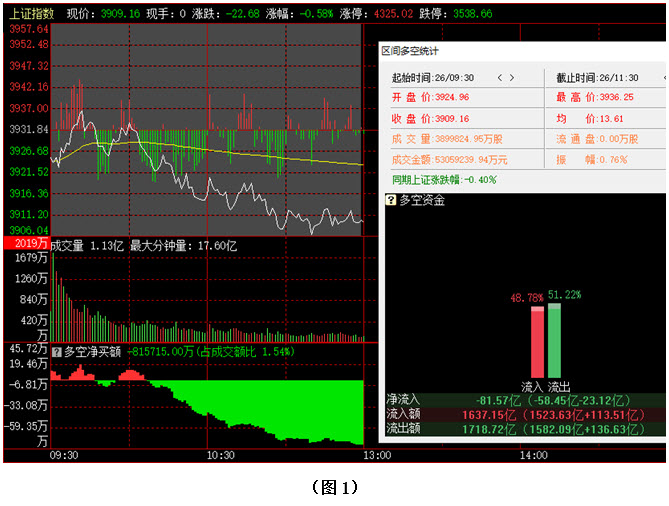This screenshot has width=669, height=506.
Task: Click the 13:00 time axis marker
Action: (x=376, y=455)
